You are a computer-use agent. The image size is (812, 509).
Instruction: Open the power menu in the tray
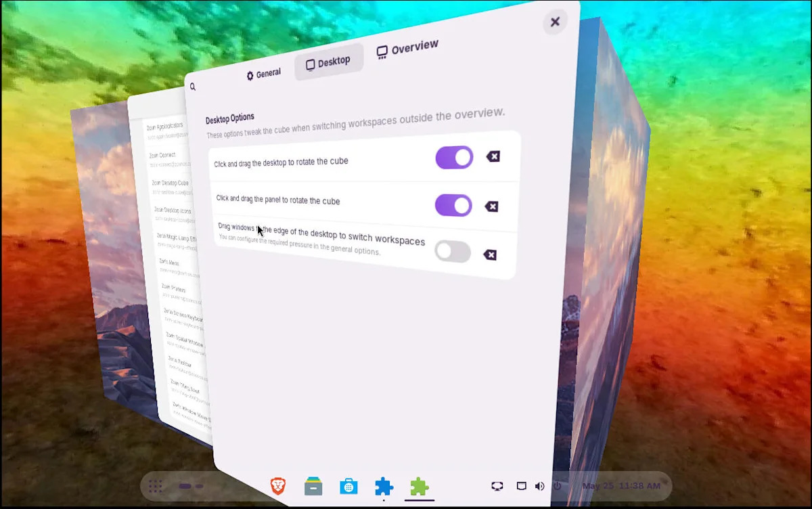[558, 486]
